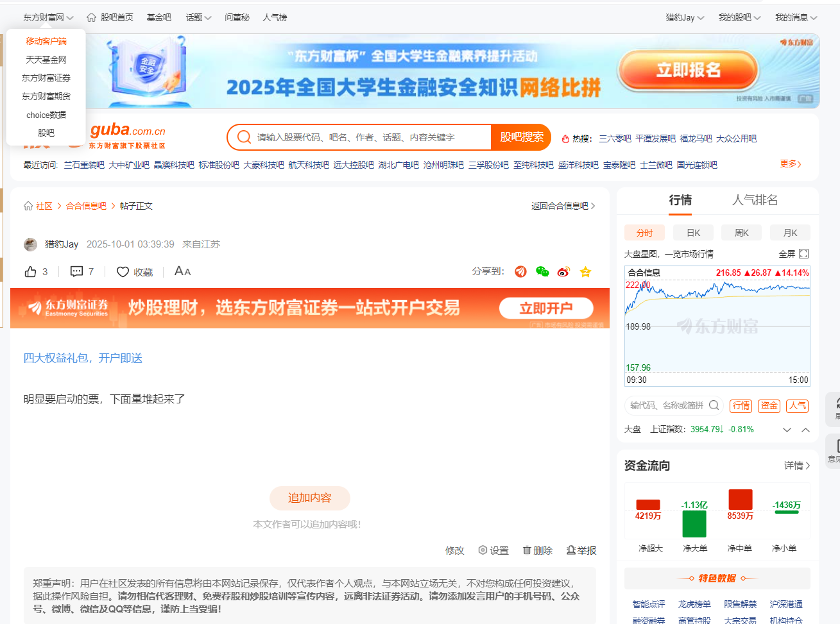
Task: Switch to 人气排名 tab
Action: [755, 200]
